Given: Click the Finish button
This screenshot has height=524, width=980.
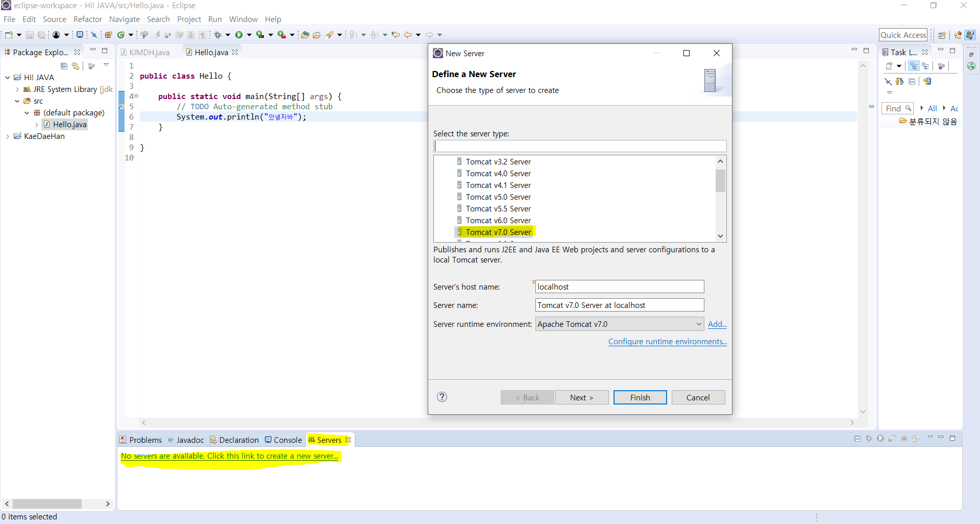Looking at the screenshot, I should coord(640,397).
